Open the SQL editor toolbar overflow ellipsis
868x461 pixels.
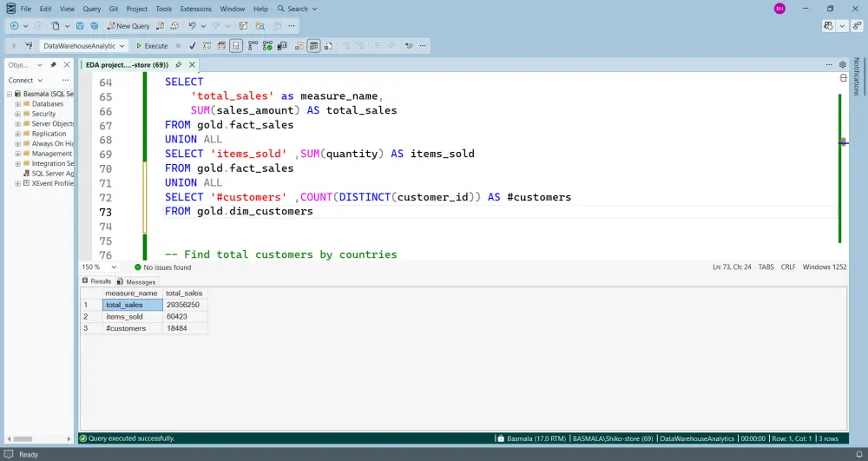click(x=423, y=46)
